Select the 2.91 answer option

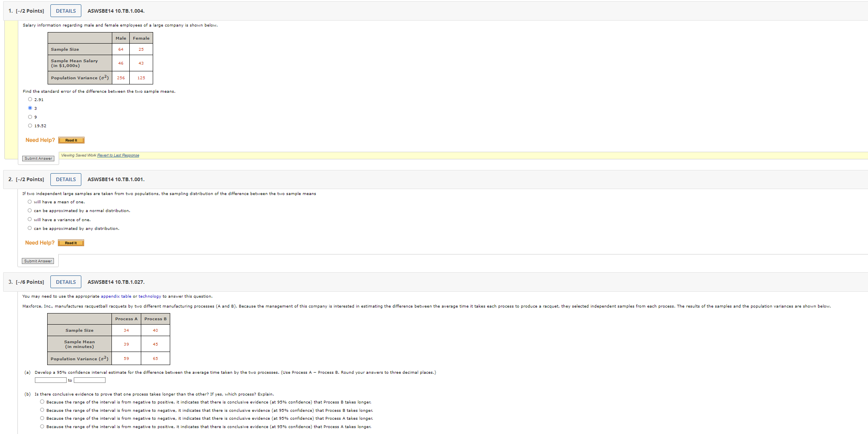pos(30,99)
